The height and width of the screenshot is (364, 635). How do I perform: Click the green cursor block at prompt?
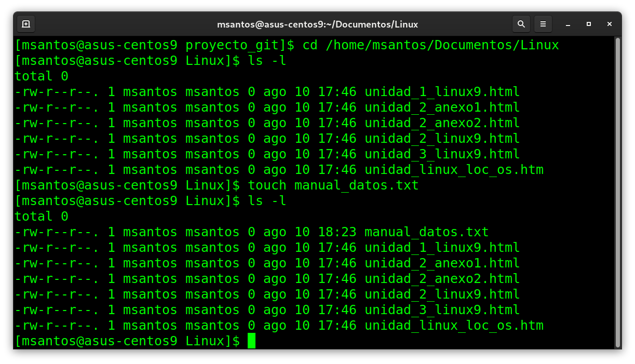251,341
